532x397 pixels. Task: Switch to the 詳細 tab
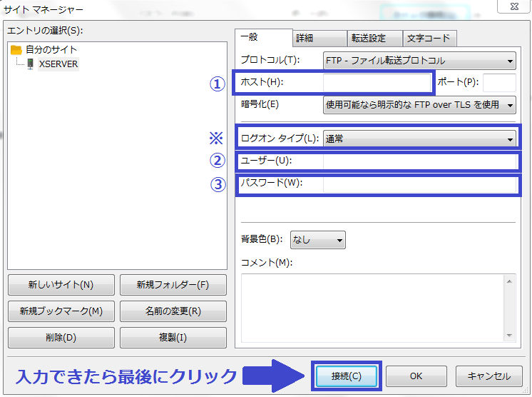coord(318,39)
